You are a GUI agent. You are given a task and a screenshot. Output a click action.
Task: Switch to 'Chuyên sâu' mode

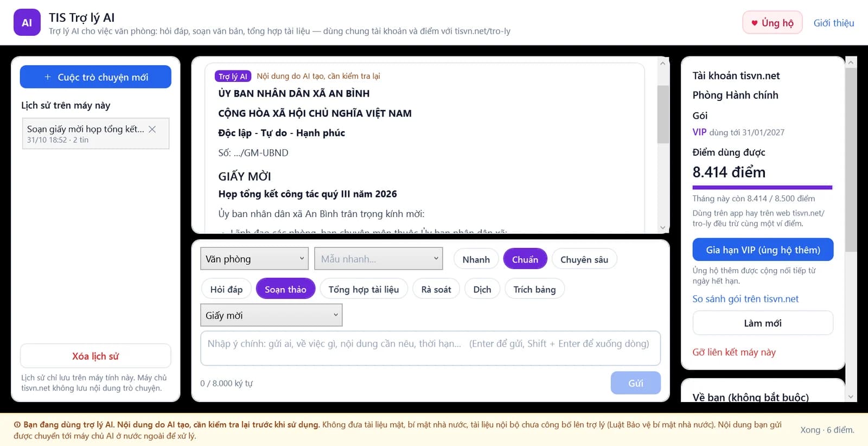tap(584, 259)
